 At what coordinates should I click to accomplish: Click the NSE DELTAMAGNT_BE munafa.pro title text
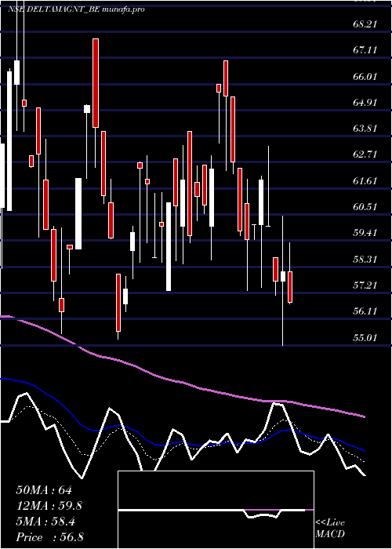tap(76, 9)
